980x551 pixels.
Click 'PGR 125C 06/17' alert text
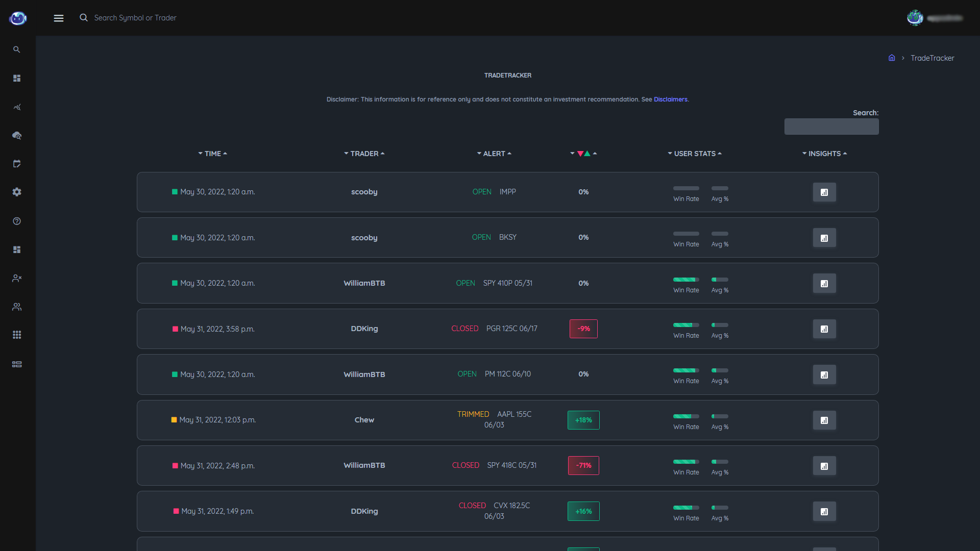click(x=512, y=329)
